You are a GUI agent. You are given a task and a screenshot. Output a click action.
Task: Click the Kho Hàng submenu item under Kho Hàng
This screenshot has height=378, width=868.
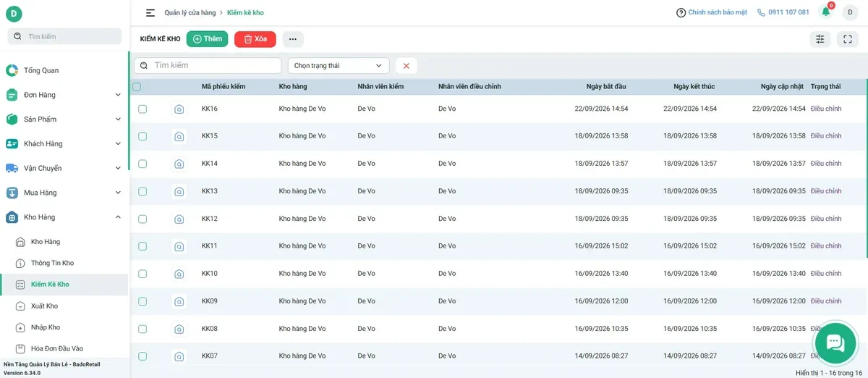[x=64, y=242]
